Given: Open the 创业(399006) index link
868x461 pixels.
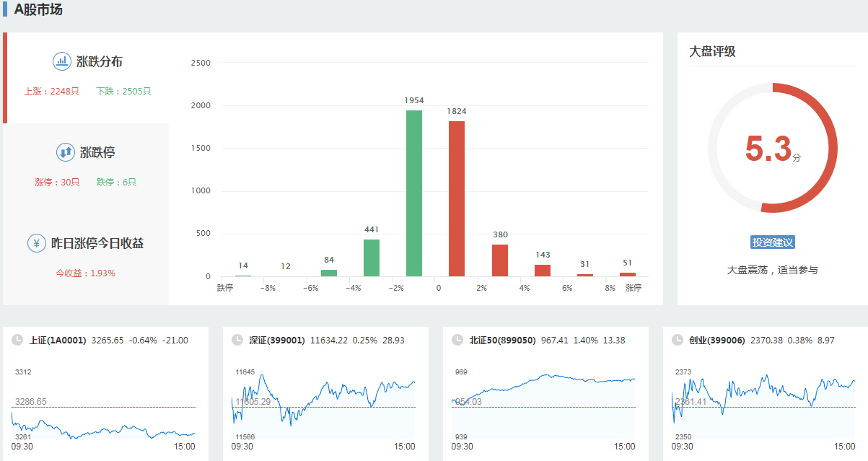Looking at the screenshot, I should point(716,340).
